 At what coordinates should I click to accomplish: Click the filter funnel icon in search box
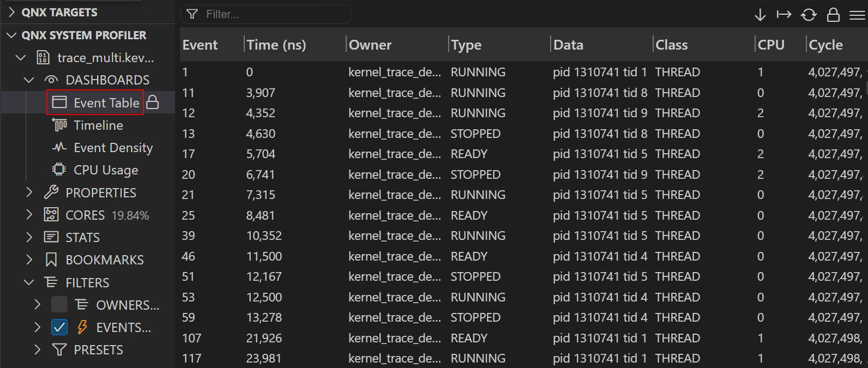(x=192, y=14)
